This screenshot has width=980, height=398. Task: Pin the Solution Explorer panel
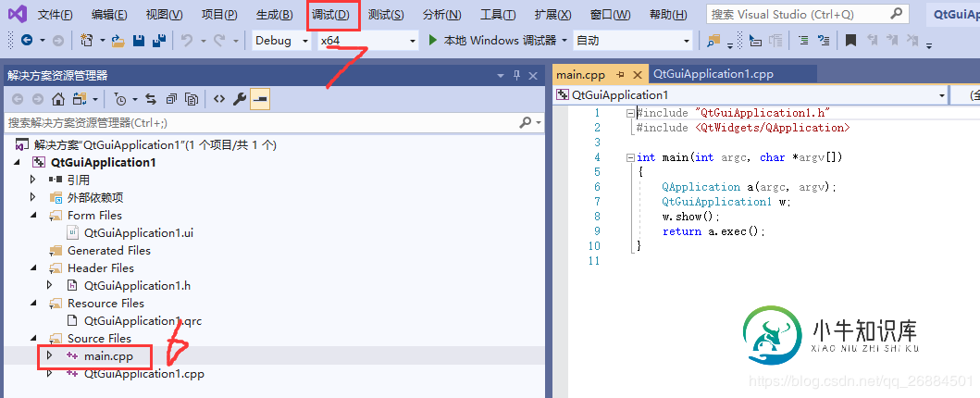(517, 76)
